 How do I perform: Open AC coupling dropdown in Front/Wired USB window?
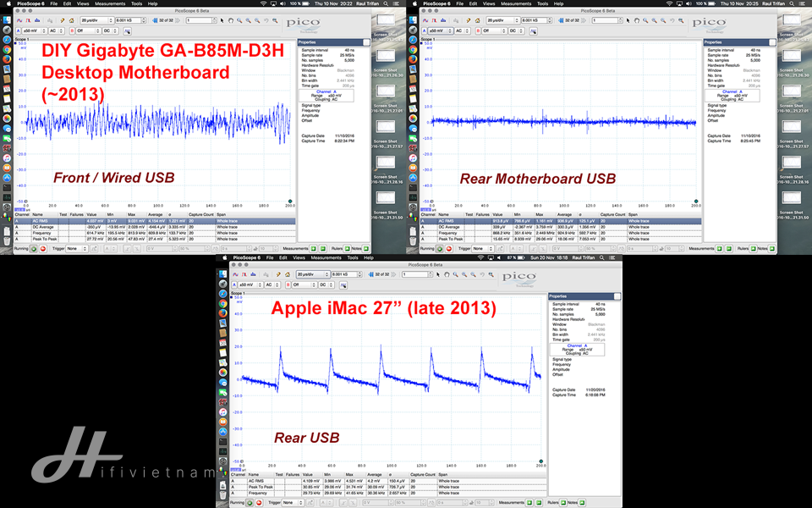pos(57,31)
